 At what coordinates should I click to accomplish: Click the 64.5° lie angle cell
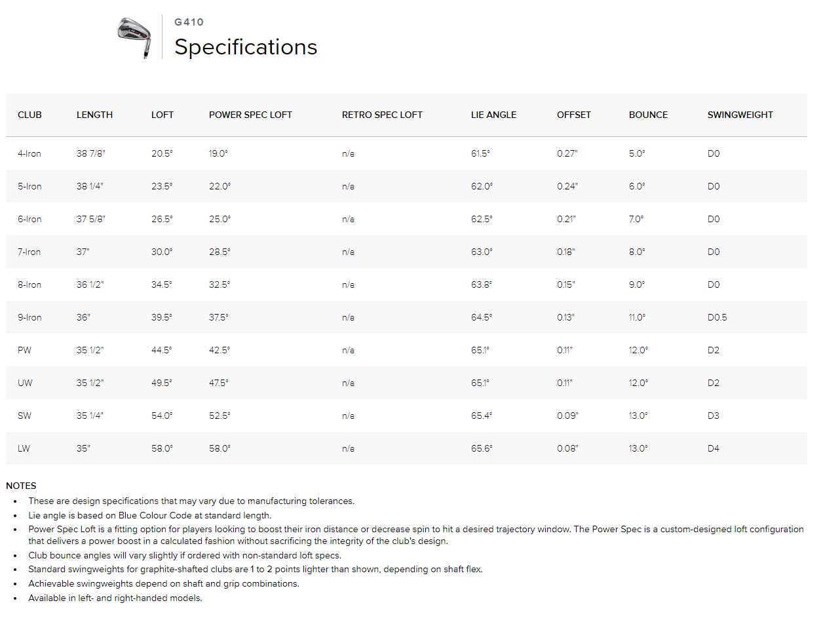coord(482,317)
